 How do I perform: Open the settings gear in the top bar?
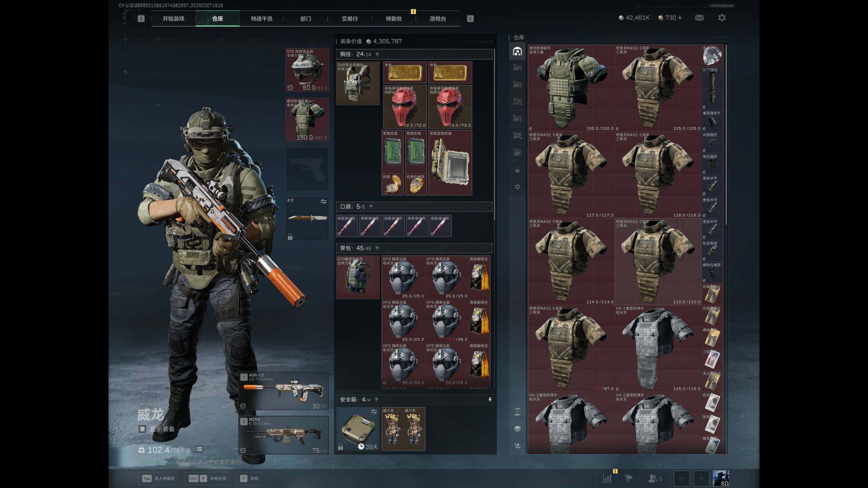(x=722, y=18)
